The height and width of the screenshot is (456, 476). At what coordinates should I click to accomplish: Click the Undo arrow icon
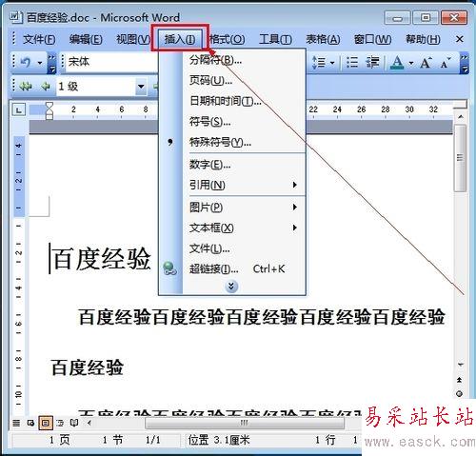(x=26, y=62)
